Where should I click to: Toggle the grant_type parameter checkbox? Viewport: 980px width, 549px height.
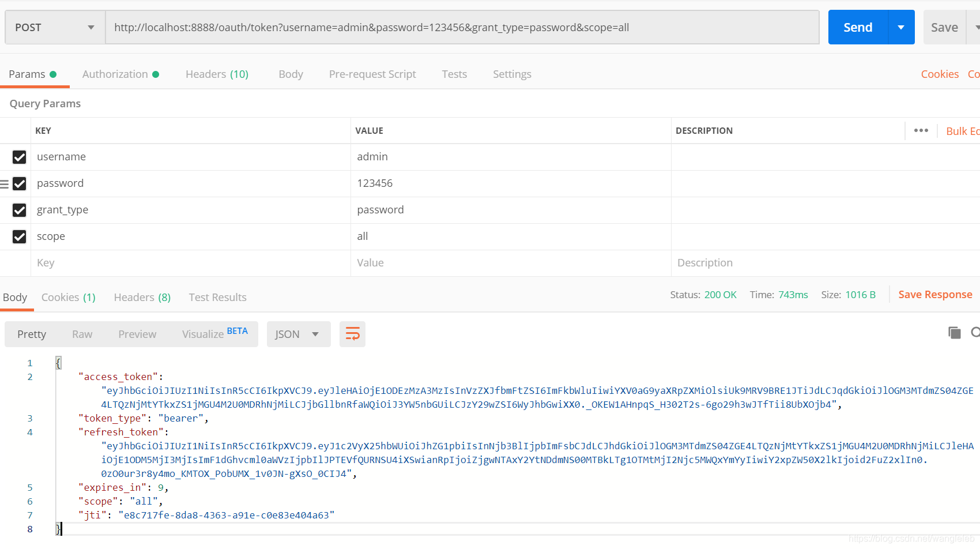click(20, 210)
